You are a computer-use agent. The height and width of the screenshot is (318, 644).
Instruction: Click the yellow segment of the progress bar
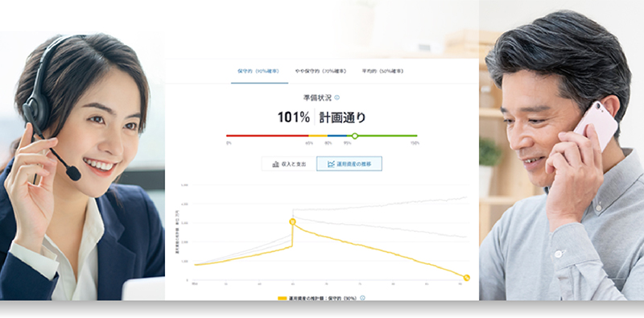click(x=318, y=135)
